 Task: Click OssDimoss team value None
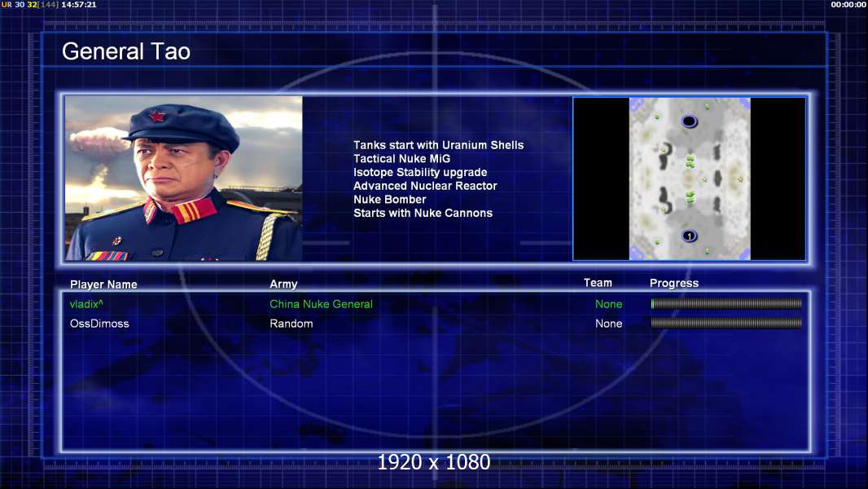click(x=608, y=324)
